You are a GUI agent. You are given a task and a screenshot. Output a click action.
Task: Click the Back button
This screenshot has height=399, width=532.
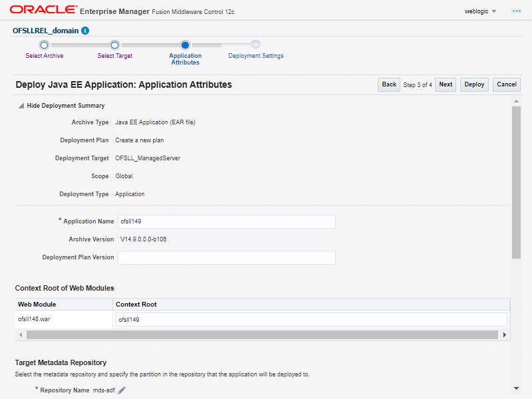389,84
